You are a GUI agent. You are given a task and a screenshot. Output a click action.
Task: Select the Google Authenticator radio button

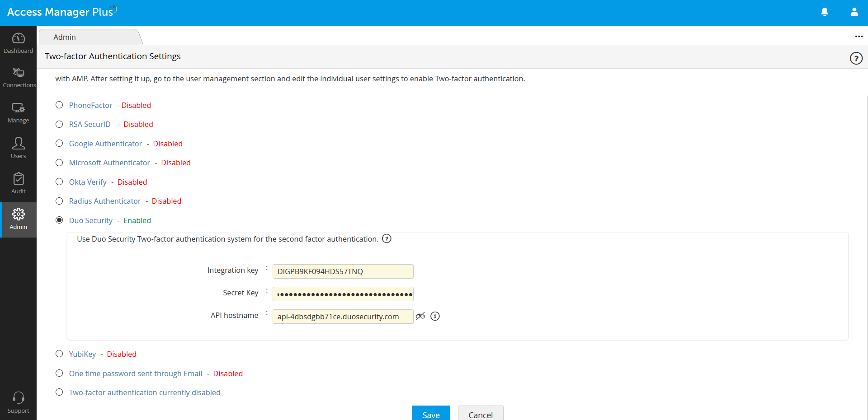[x=59, y=143]
